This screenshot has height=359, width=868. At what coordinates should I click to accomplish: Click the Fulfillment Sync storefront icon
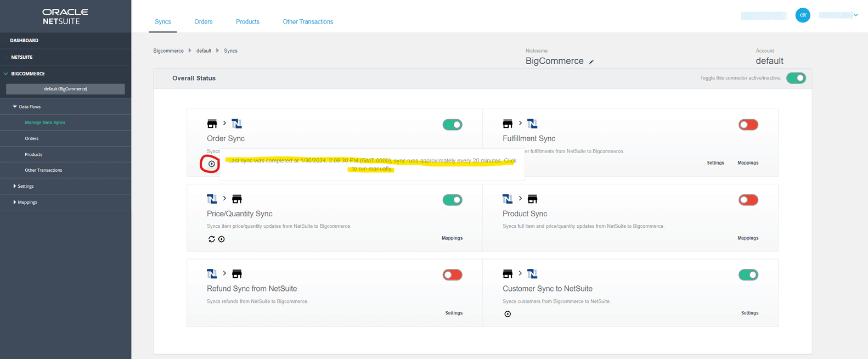point(508,124)
